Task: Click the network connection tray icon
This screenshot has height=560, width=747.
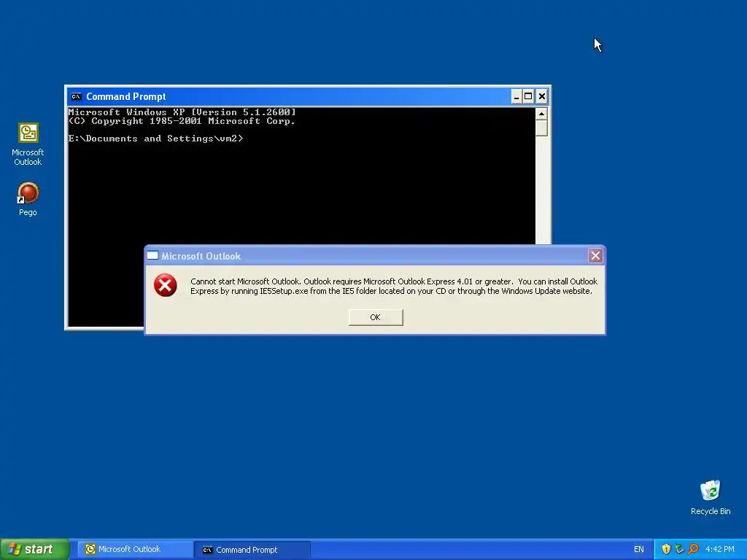Action: coord(679,549)
